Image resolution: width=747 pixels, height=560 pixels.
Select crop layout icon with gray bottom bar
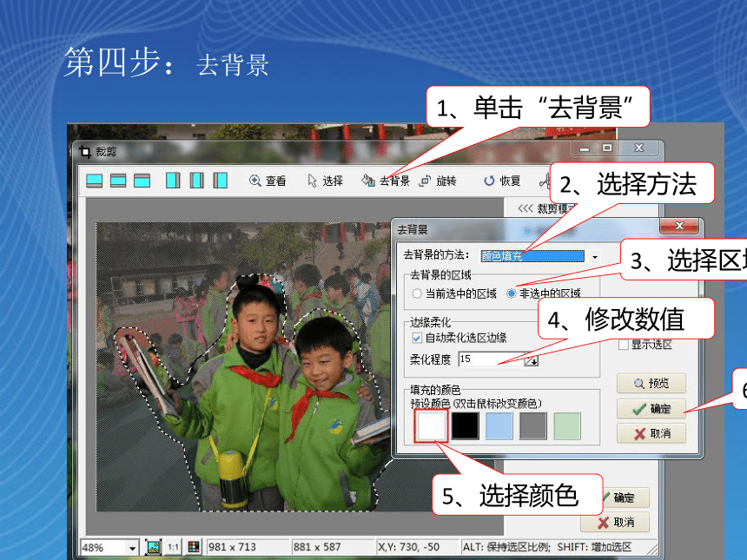point(95,181)
